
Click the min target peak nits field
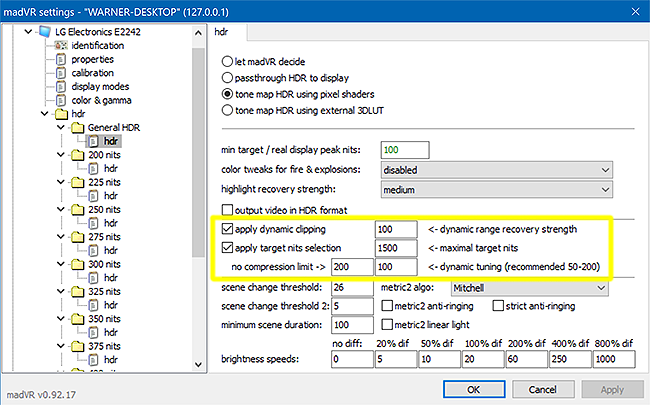[x=405, y=150]
